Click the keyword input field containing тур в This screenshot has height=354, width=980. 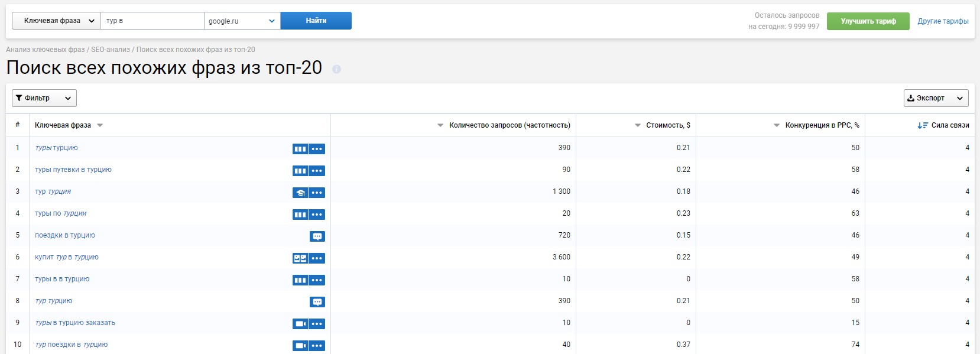click(x=152, y=21)
